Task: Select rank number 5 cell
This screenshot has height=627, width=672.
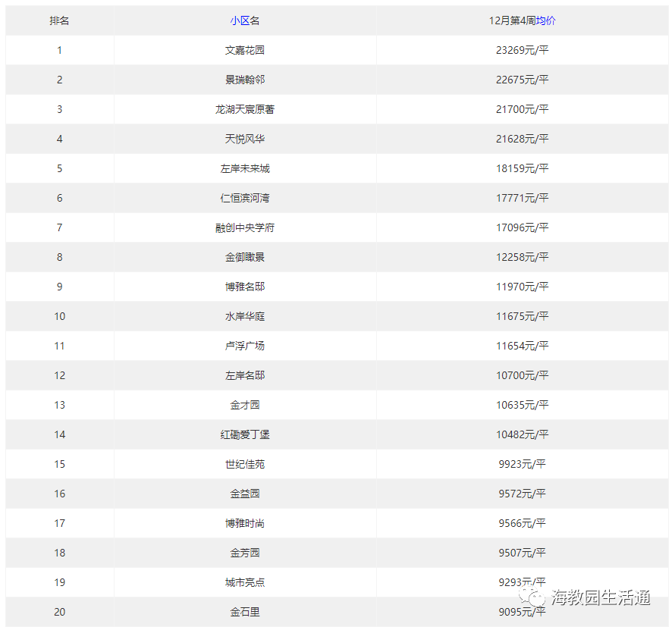Action: coord(60,168)
